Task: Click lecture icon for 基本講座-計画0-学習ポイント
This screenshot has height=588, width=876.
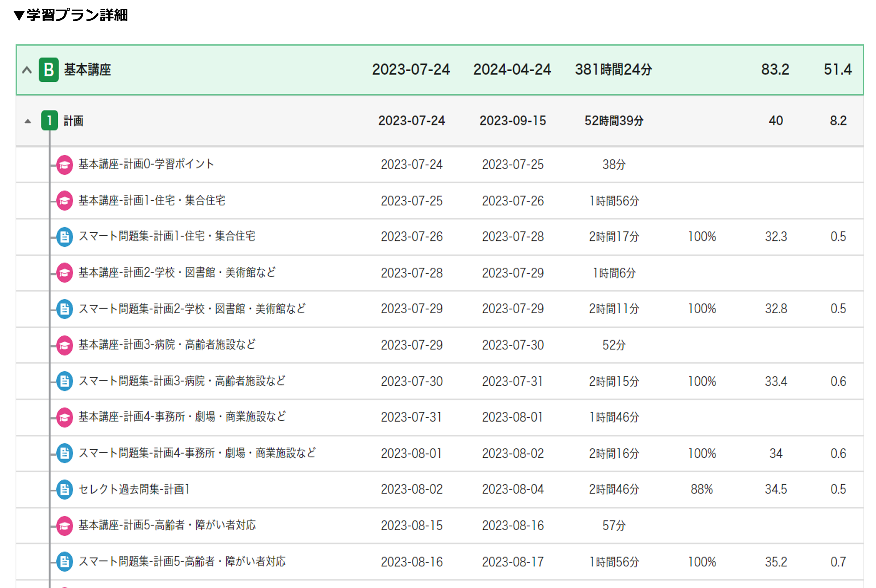Action: pyautogui.click(x=64, y=165)
